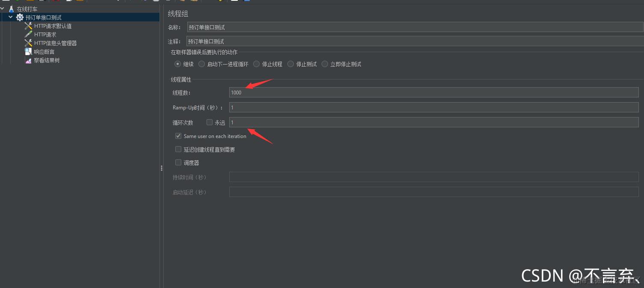Uncheck Same user on each iteration
Viewport: 644px width, 288px height.
tap(178, 136)
